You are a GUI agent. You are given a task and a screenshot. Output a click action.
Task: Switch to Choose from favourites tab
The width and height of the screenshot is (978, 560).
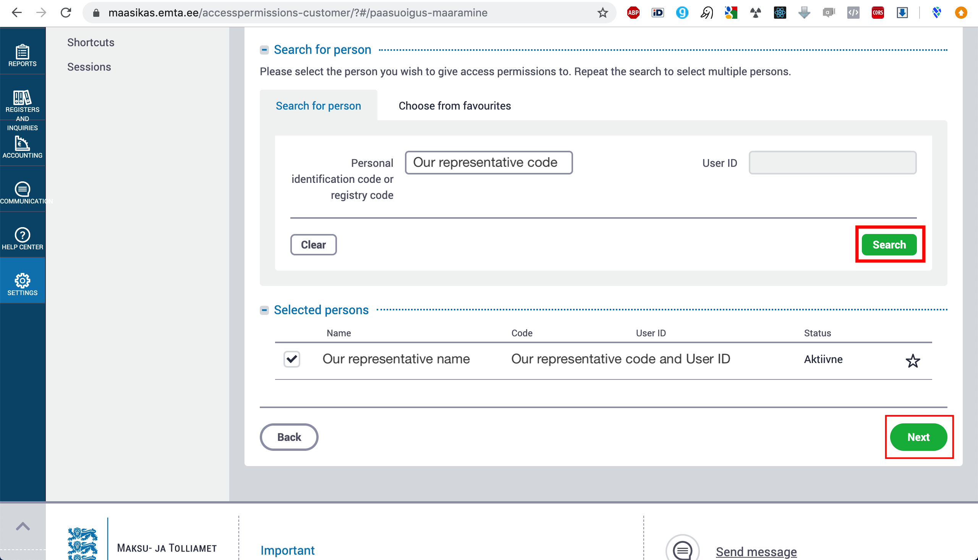pyautogui.click(x=454, y=106)
